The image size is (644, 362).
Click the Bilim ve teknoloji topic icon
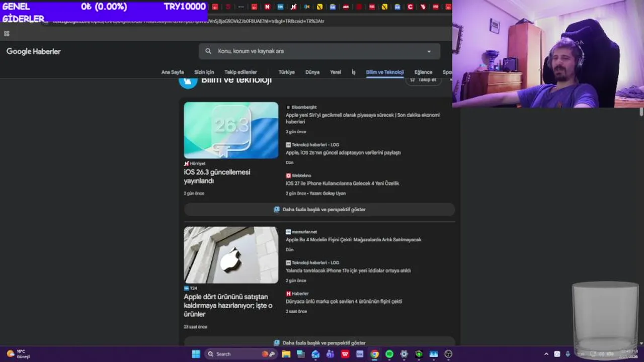click(188, 81)
